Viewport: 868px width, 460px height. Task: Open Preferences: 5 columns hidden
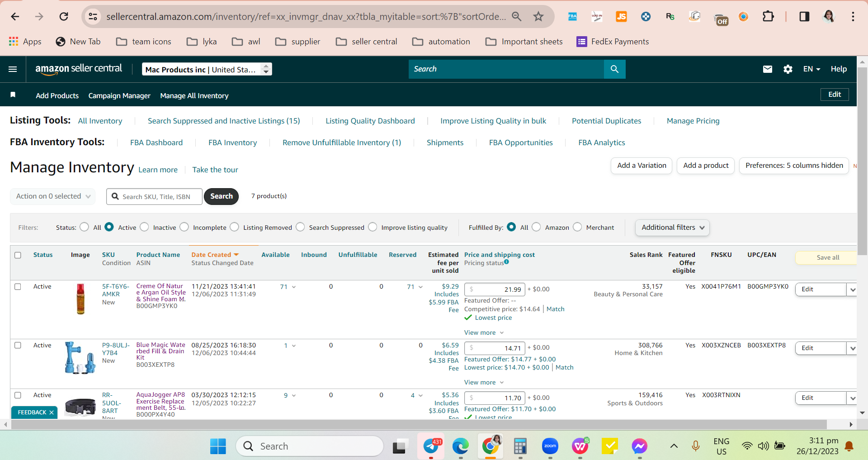(x=794, y=166)
